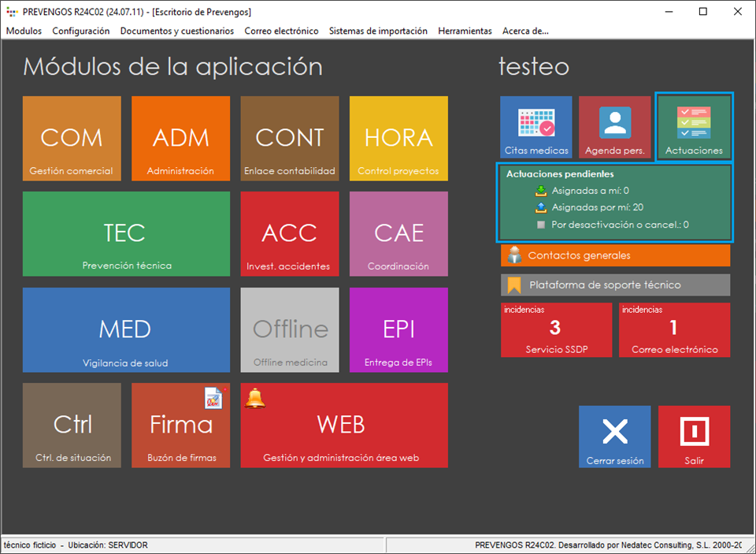This screenshot has width=756, height=554.
Task: Open the Modulos menu
Action: point(24,31)
